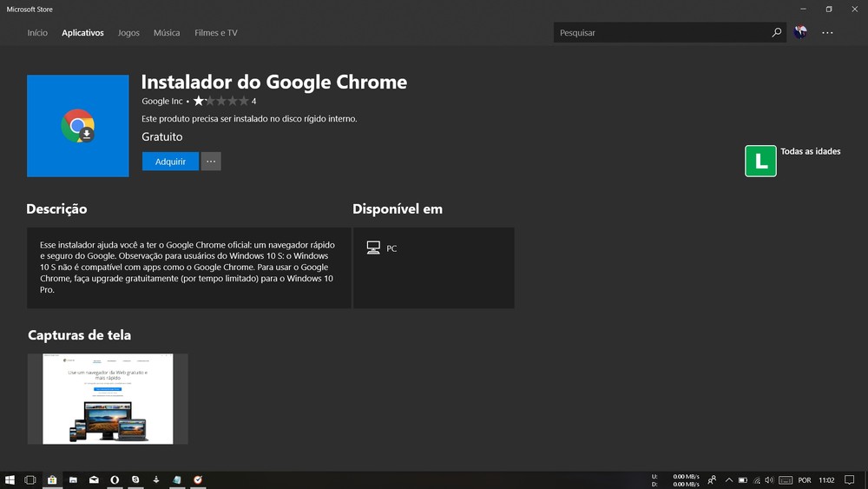The image size is (868, 489).
Task: Click the Capturas de tela heading
Action: (x=79, y=335)
